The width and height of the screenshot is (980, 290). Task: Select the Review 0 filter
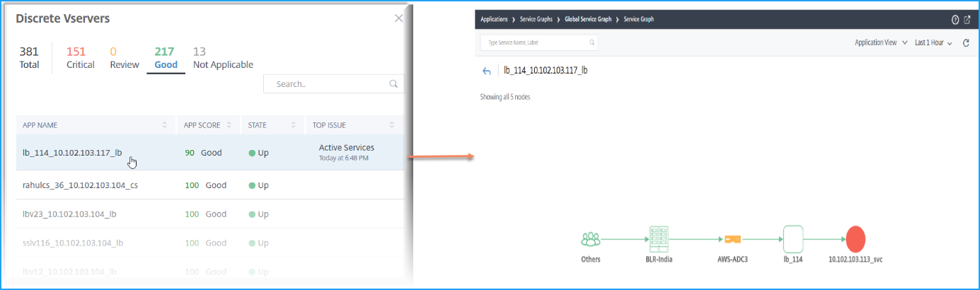(x=124, y=57)
